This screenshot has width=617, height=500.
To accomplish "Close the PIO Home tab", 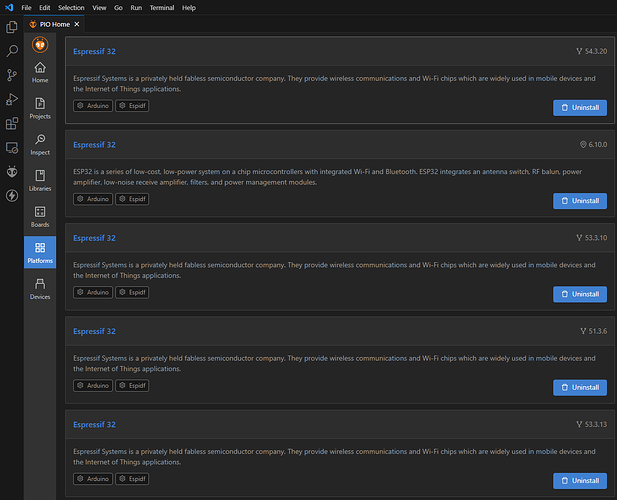I will (x=77, y=24).
